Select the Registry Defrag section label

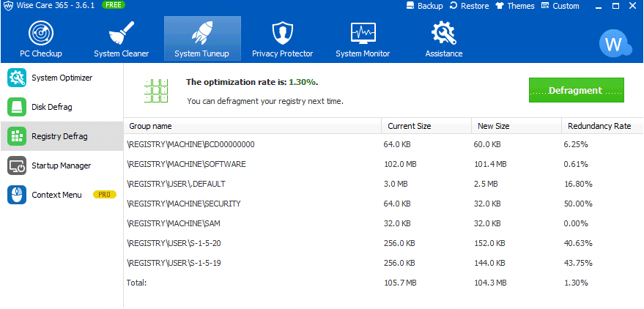[x=59, y=136]
